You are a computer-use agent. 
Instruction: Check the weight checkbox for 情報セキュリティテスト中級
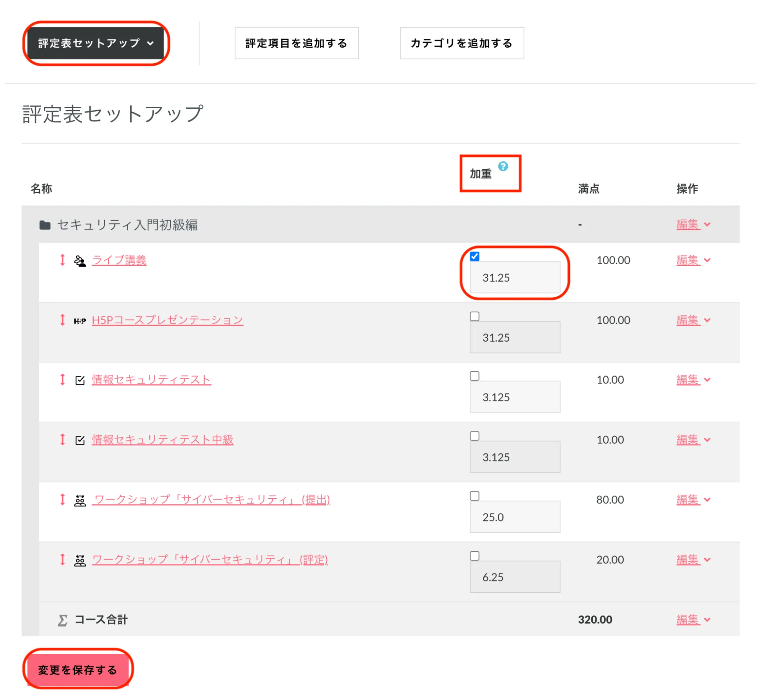(x=475, y=436)
